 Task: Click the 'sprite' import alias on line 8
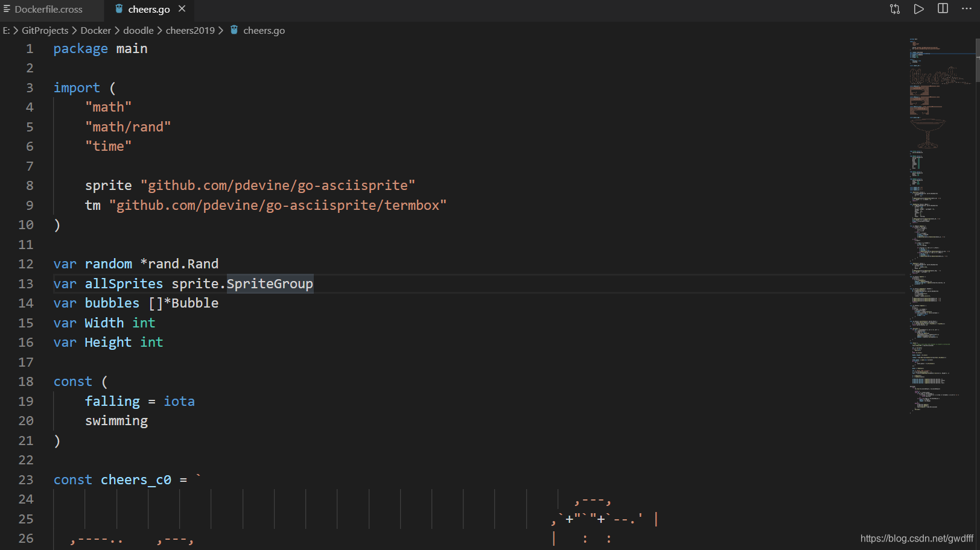[x=108, y=185]
